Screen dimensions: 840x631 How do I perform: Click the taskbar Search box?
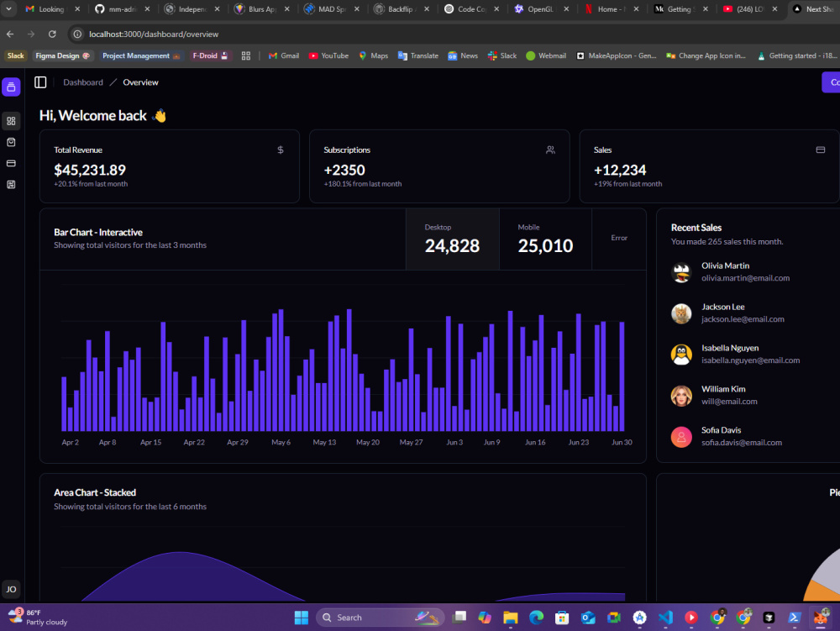(x=381, y=618)
